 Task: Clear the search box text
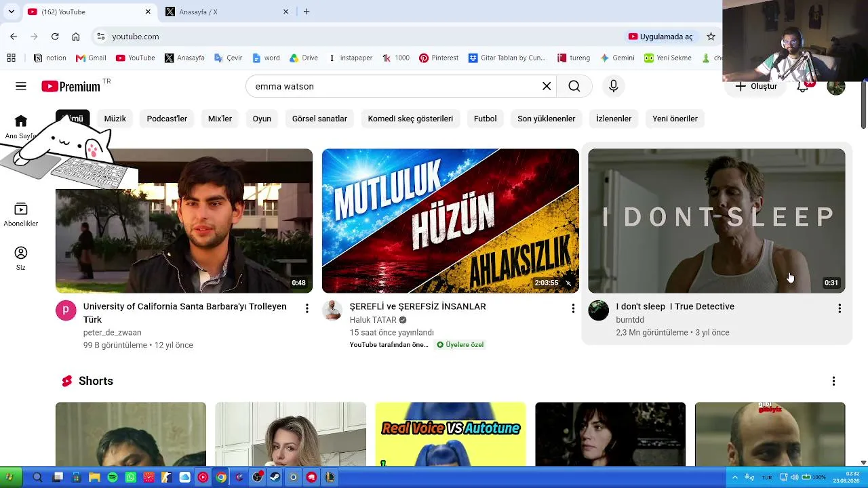click(547, 86)
